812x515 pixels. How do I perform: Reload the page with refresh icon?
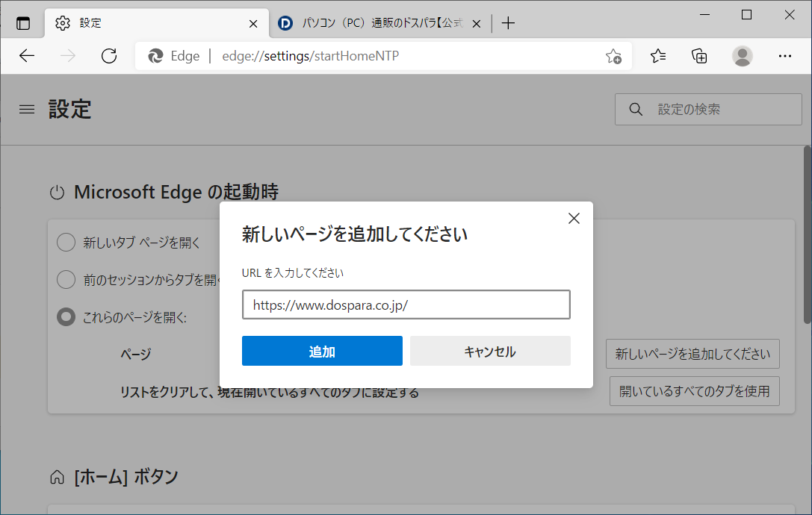point(109,56)
